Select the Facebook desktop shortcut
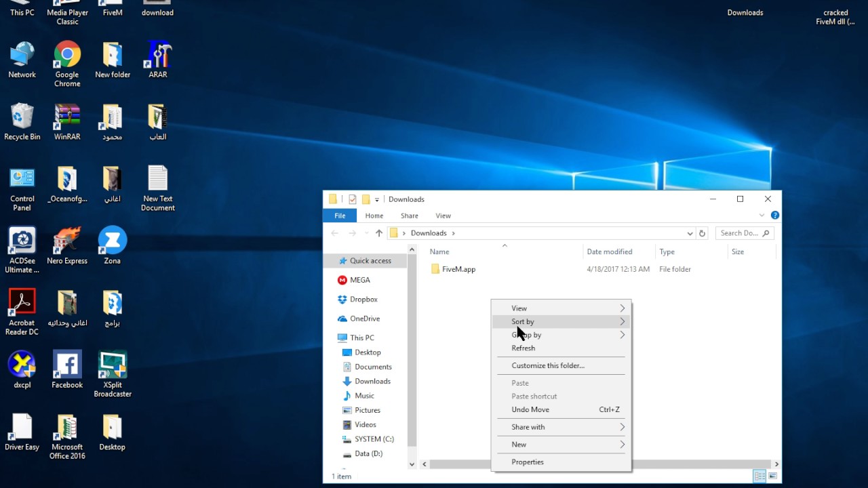 67,370
